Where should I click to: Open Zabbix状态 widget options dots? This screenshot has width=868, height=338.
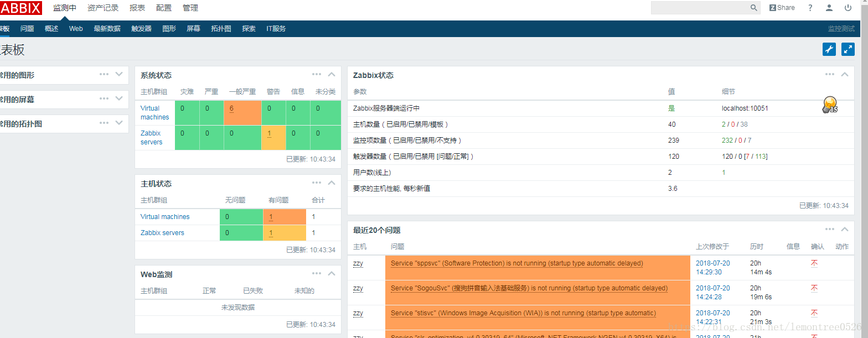(830, 74)
